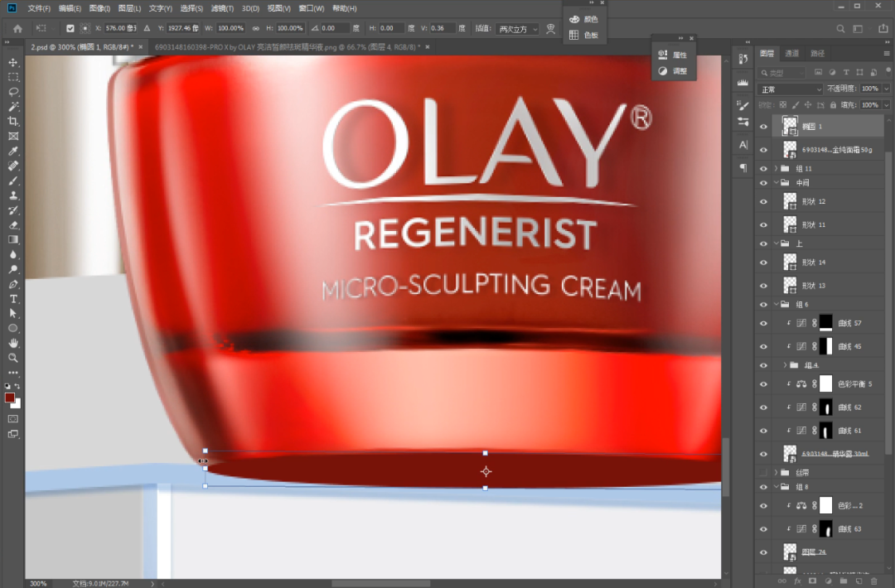Viewport: 895px width, 588px height.
Task: Click the foreground color swatch
Action: [10, 398]
